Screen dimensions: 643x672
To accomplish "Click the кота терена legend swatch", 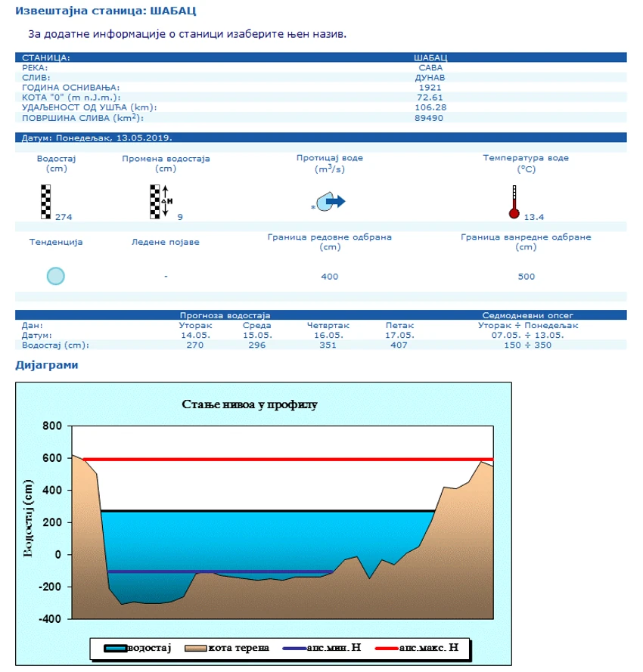I will pyautogui.click(x=196, y=648).
